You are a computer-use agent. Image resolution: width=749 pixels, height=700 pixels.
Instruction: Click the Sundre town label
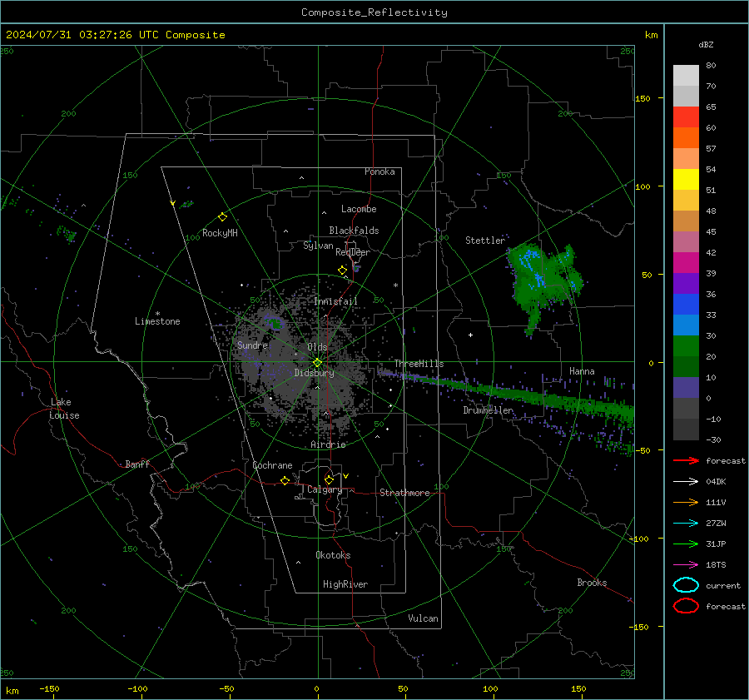point(252,345)
